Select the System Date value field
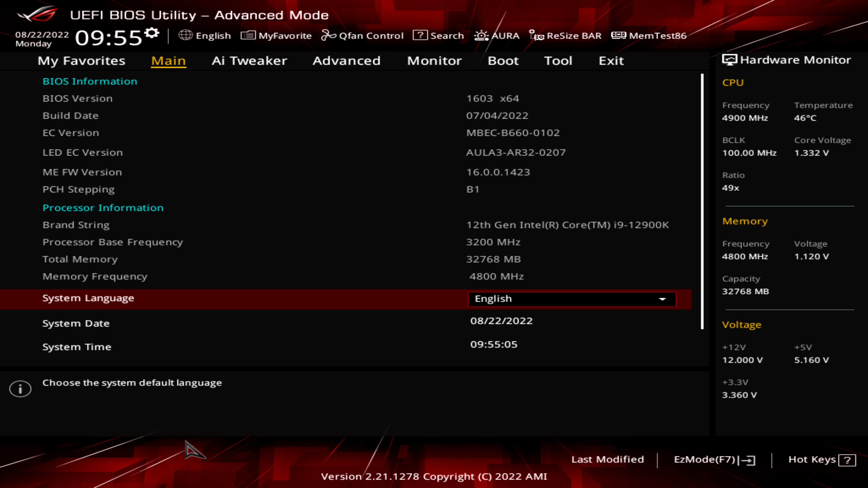 501,321
